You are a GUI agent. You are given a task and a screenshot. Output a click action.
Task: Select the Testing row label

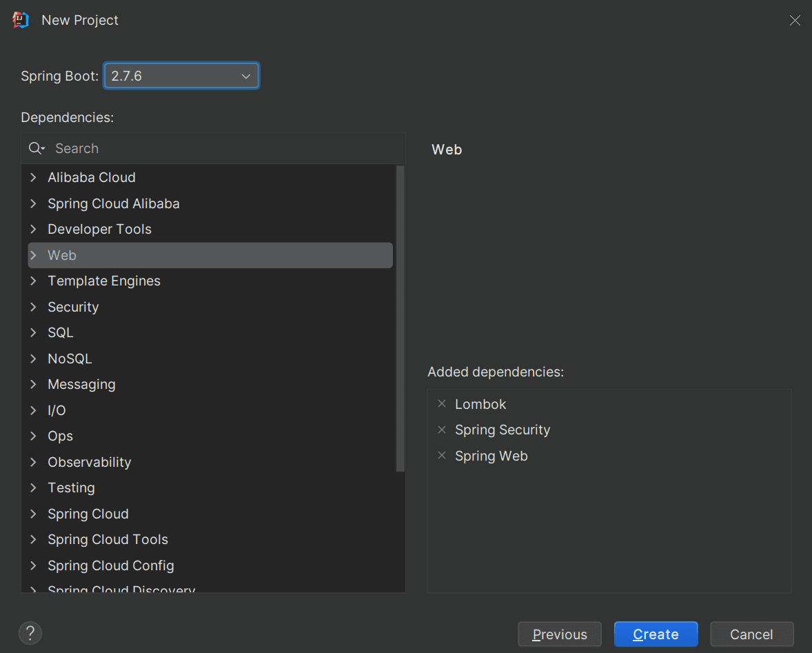point(72,488)
